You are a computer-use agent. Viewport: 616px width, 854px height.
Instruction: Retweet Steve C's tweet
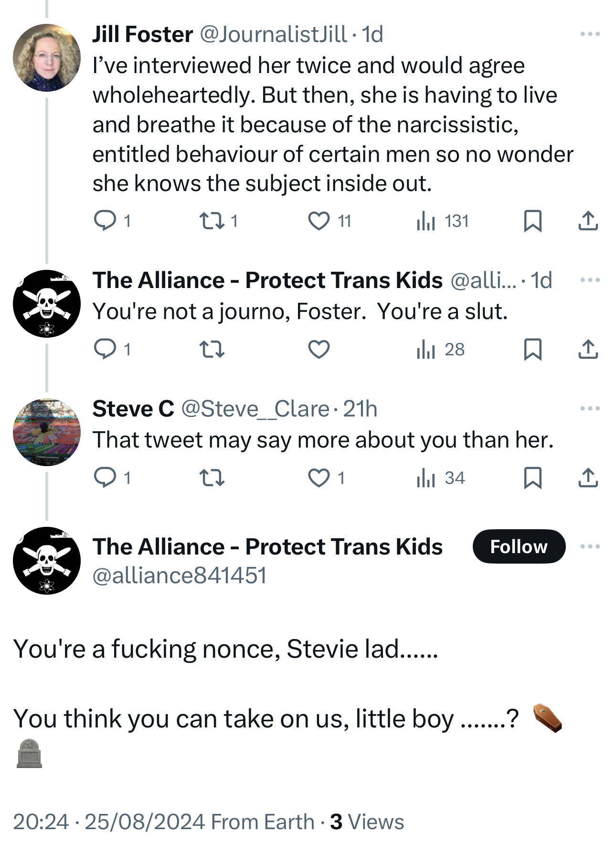point(211,478)
